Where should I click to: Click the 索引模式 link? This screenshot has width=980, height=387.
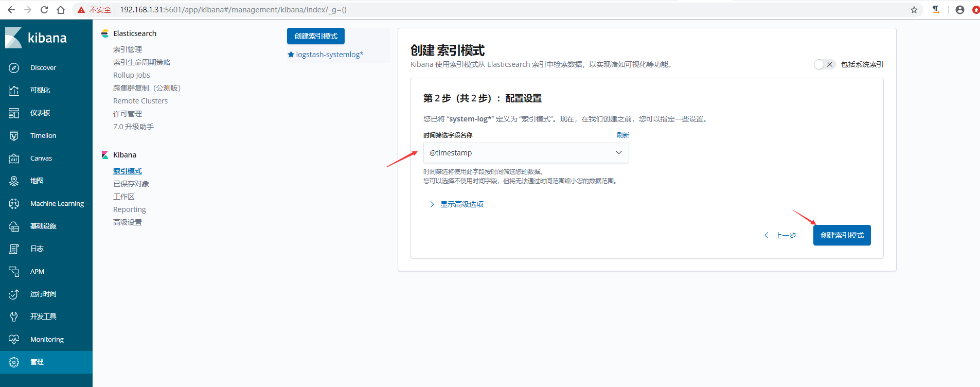(128, 171)
